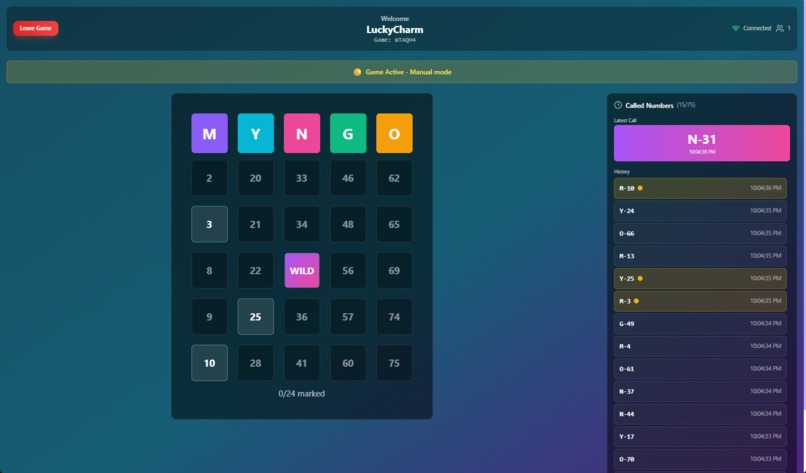Click the 0/24 marked counter text
Screen dimensions: 806x473
point(302,394)
